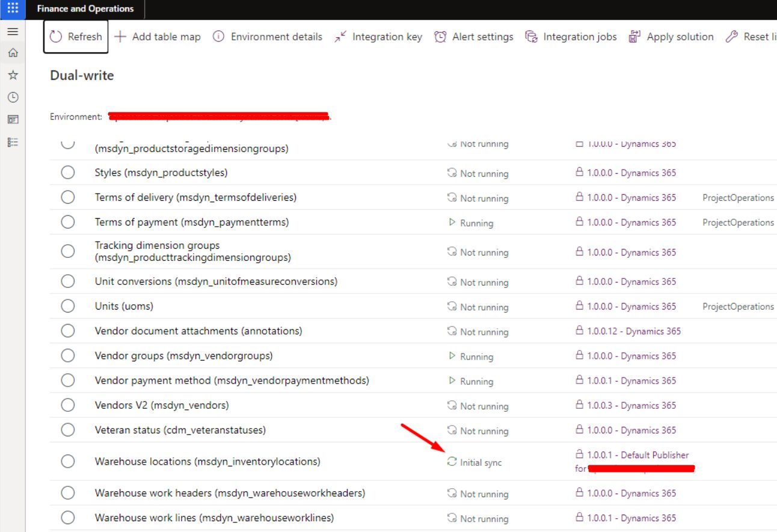
Task: Select Vendor document attachments radio button
Action: click(x=68, y=331)
